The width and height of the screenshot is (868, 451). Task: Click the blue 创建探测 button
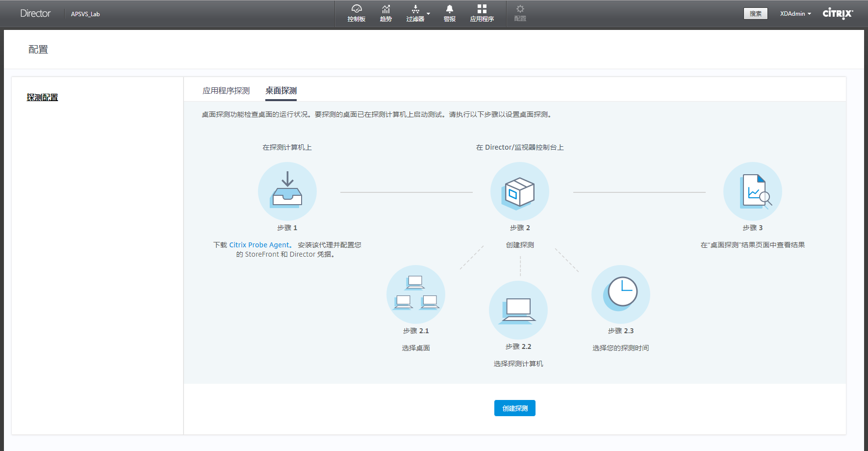click(515, 408)
